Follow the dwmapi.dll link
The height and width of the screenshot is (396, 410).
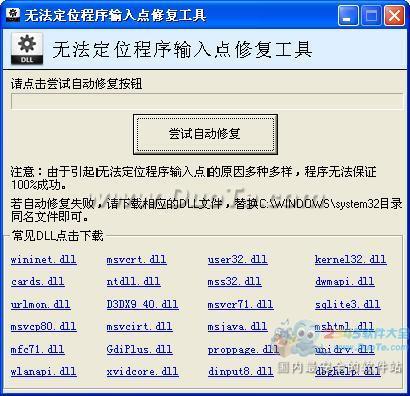[x=345, y=282]
